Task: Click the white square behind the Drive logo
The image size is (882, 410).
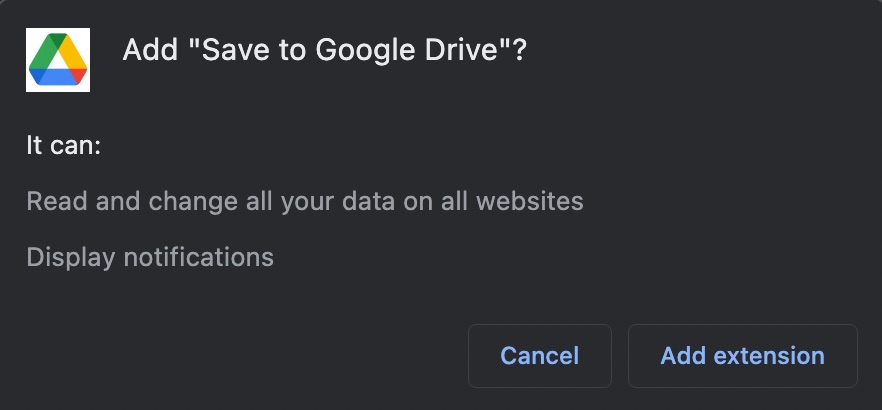Action: click(x=58, y=60)
